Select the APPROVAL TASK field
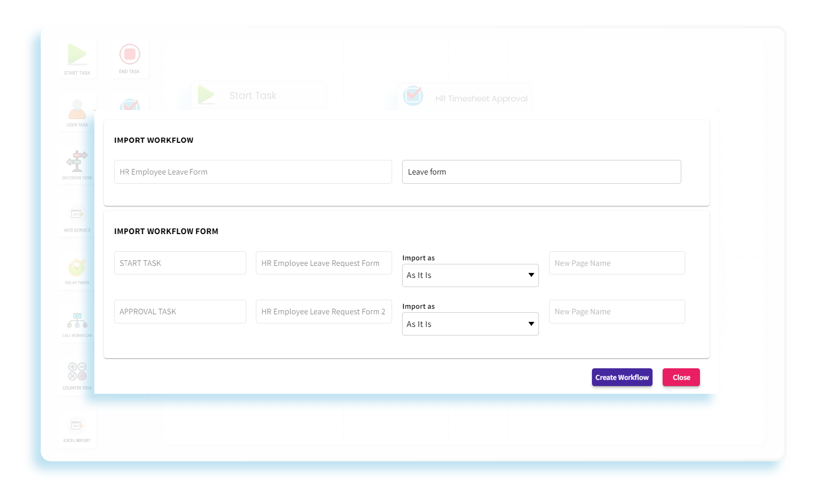 point(180,311)
